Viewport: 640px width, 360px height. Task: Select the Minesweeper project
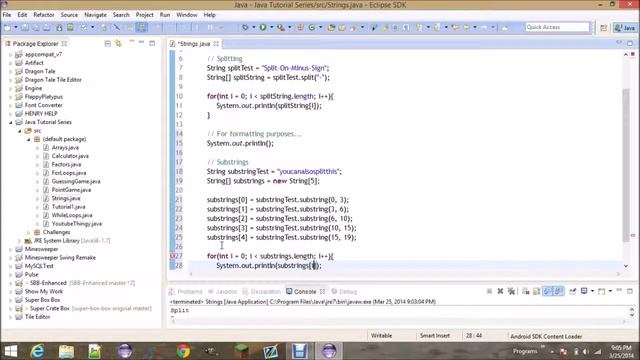point(41,249)
